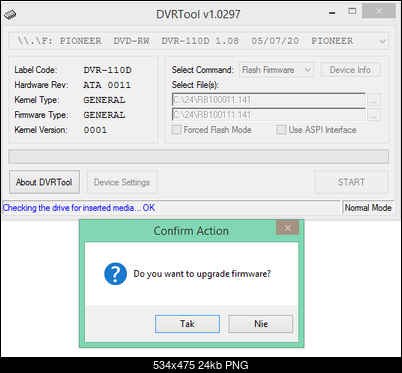
Task: Click the flash progress bar
Action: point(198,156)
